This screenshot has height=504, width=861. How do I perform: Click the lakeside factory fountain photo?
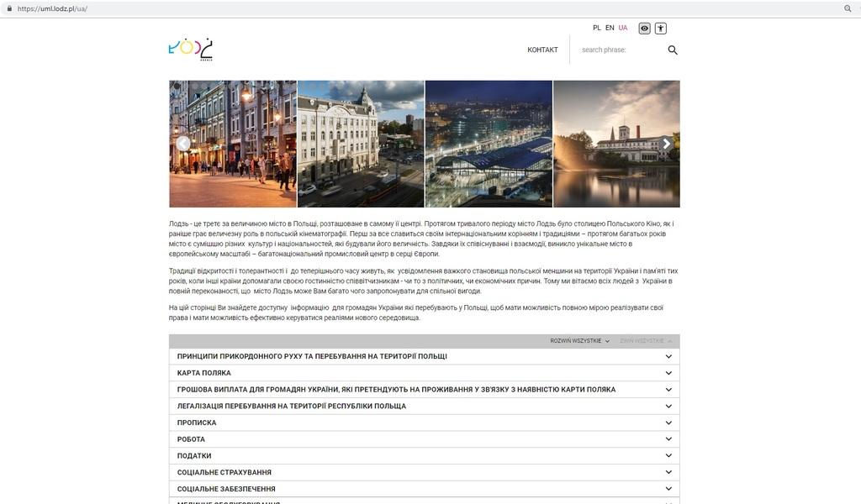[x=616, y=144]
